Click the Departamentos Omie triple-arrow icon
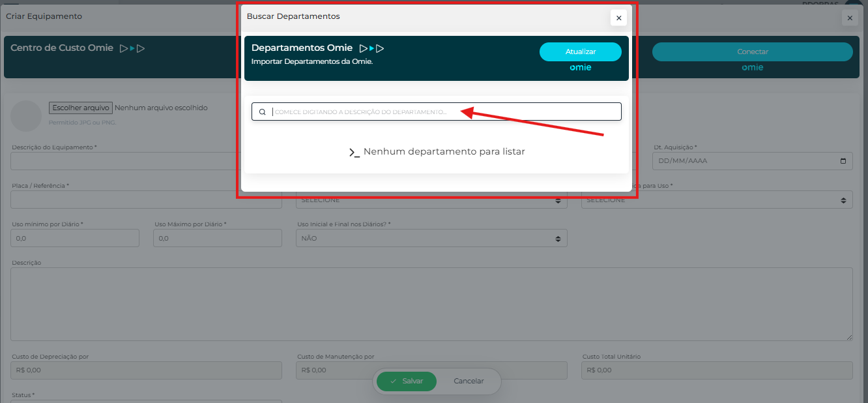868x403 pixels. click(371, 48)
